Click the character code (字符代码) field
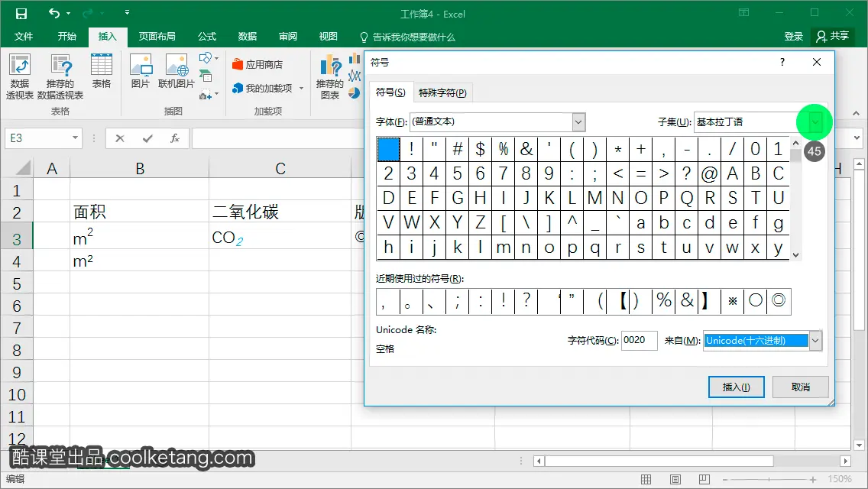The height and width of the screenshot is (489, 868). click(x=640, y=341)
